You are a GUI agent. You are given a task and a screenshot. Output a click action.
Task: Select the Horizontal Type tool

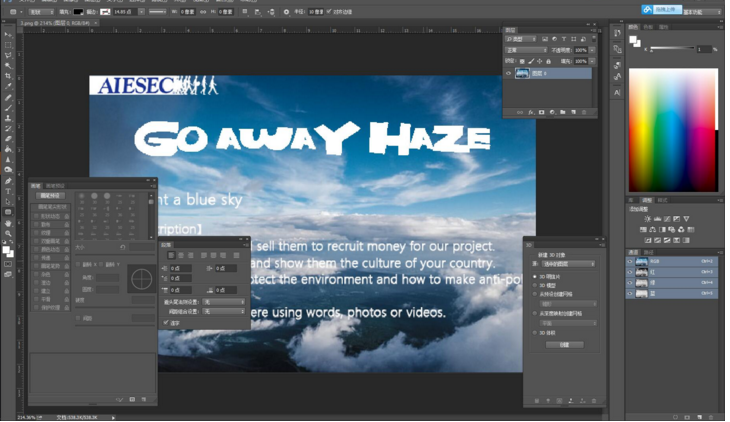tap(8, 191)
